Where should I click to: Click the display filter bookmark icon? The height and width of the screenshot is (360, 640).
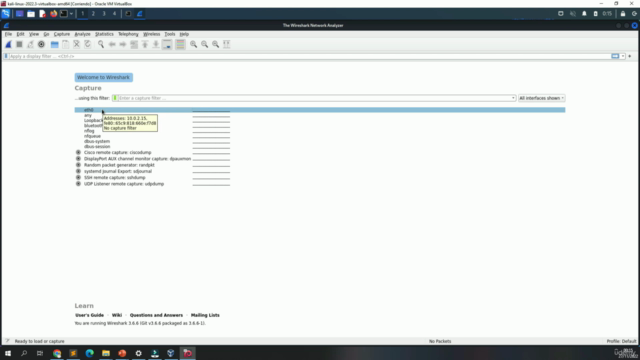[x=6, y=56]
